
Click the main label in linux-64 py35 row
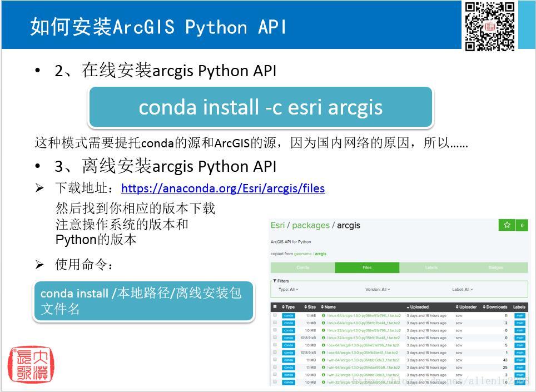point(519,323)
